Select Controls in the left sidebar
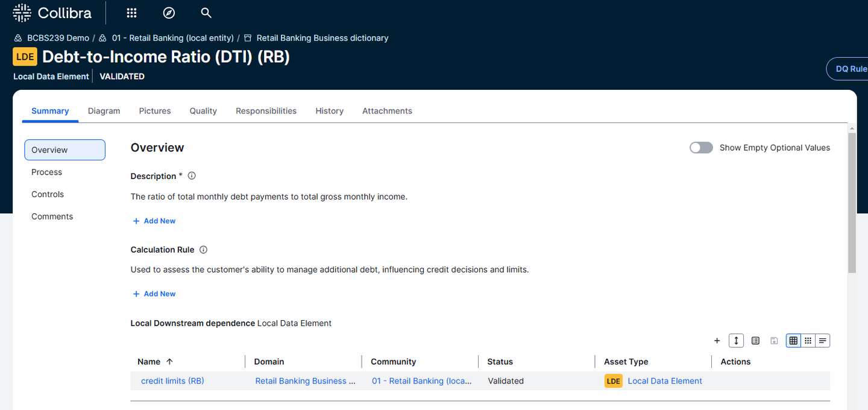Viewport: 868px width, 410px height. coord(48,194)
